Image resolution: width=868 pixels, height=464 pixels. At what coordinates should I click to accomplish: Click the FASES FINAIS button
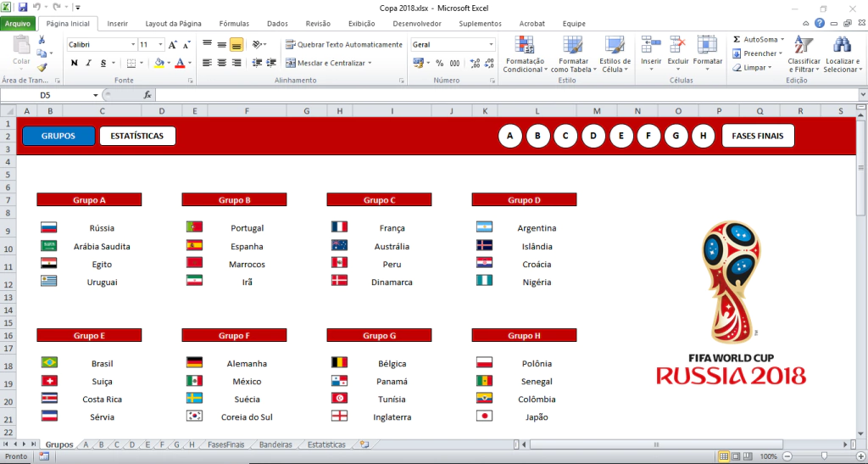pos(757,136)
